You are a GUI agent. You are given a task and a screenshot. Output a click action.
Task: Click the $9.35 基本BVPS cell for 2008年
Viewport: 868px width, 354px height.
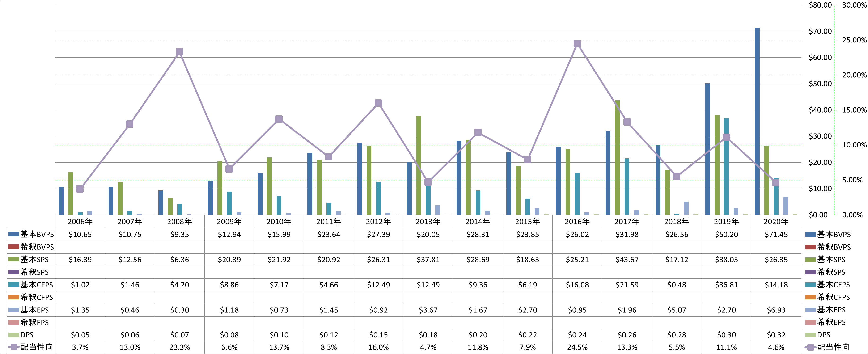point(180,234)
